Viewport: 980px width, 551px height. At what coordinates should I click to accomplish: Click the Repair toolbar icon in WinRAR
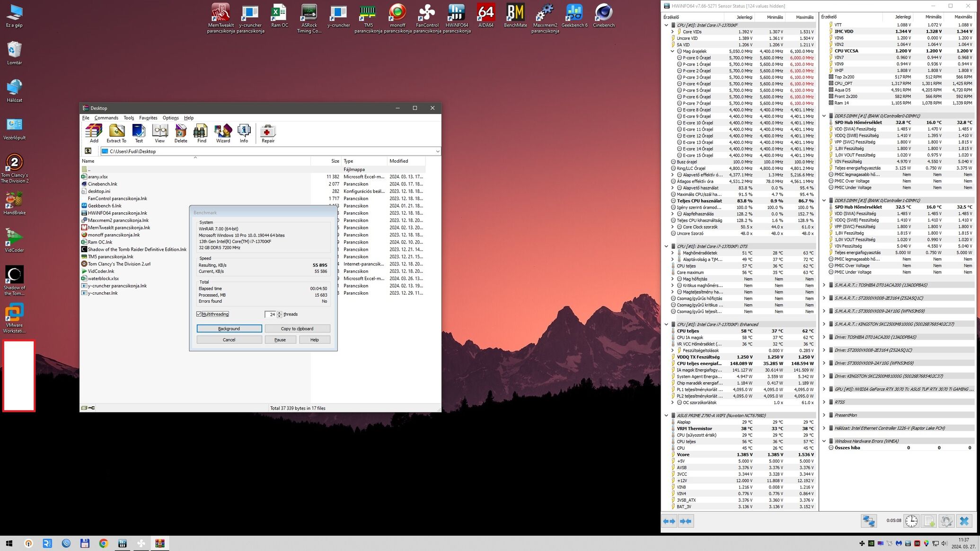pyautogui.click(x=268, y=133)
